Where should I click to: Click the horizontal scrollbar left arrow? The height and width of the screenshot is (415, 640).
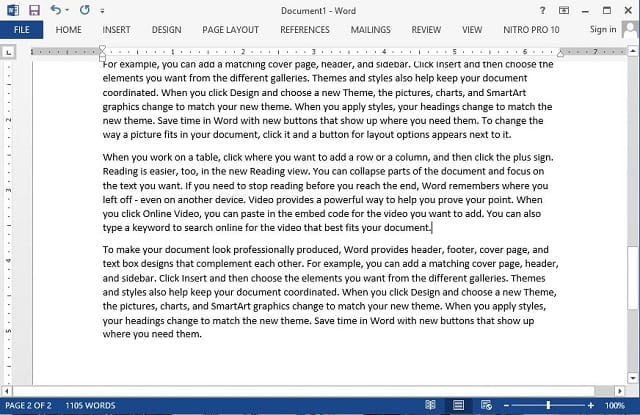[6, 391]
